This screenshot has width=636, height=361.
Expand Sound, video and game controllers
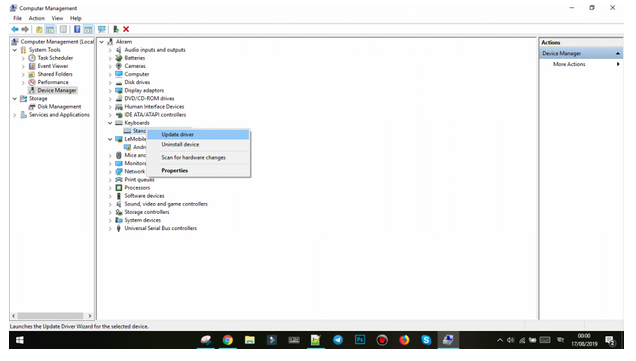coord(110,204)
